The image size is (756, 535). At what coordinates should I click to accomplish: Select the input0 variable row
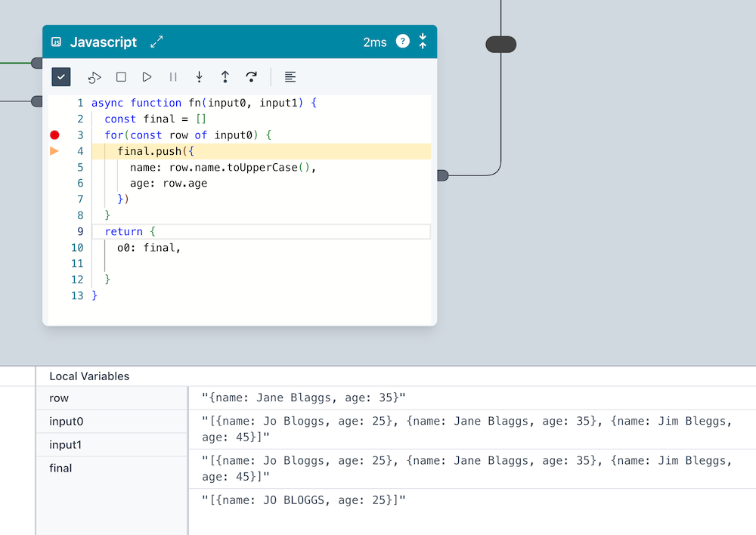[x=65, y=422]
